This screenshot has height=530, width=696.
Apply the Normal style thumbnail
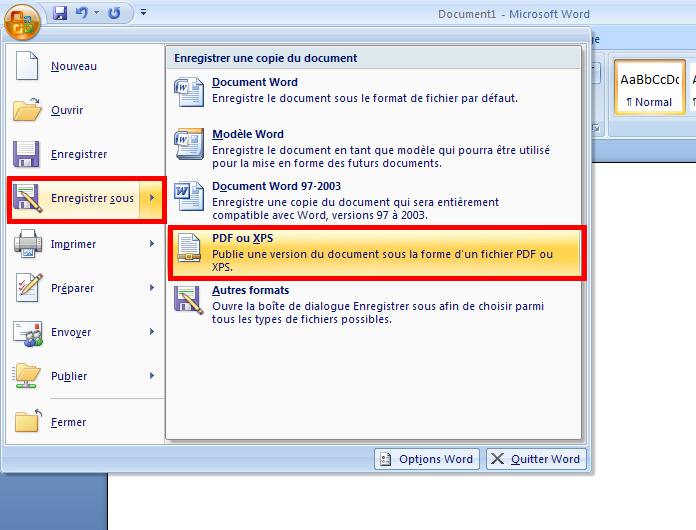(x=649, y=91)
